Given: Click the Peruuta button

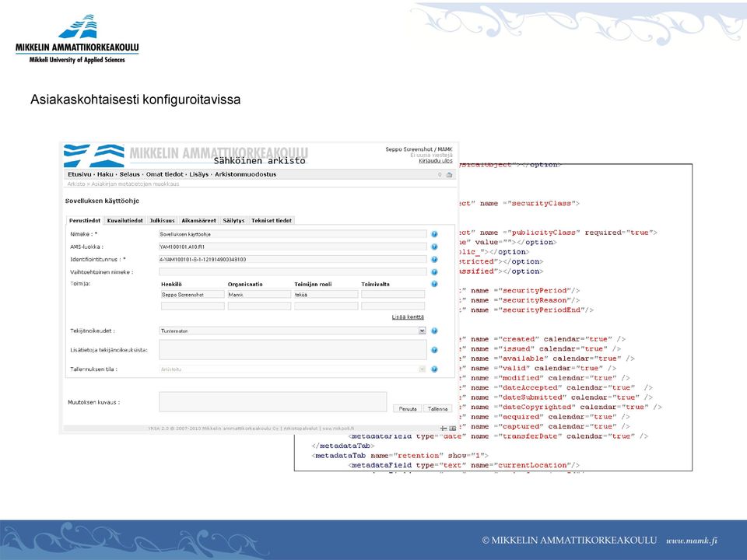Looking at the screenshot, I should (407, 408).
